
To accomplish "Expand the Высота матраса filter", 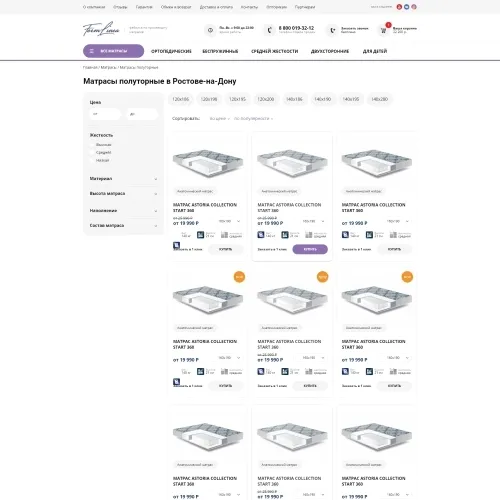I will (123, 193).
